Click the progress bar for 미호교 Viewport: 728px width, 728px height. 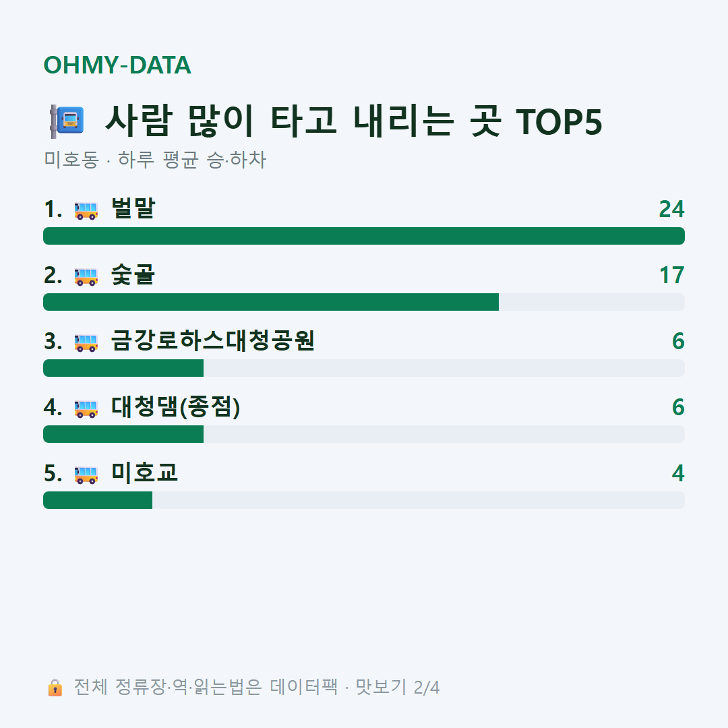coord(364,500)
